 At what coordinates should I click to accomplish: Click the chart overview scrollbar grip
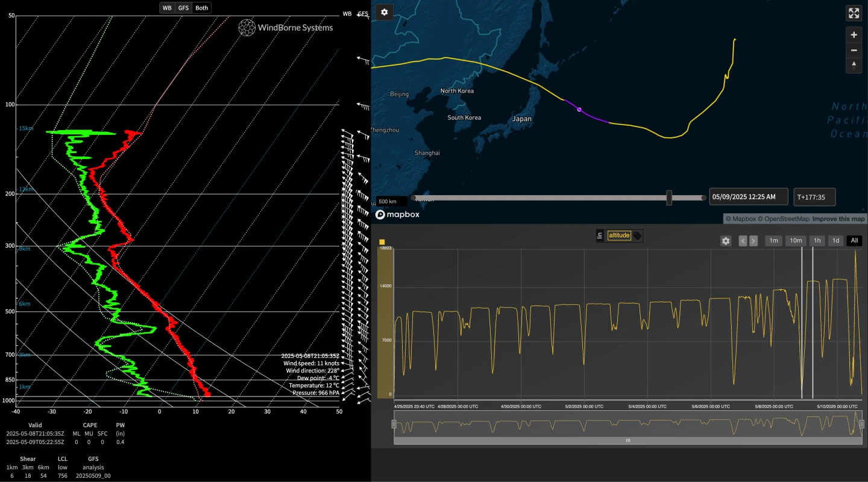627,440
